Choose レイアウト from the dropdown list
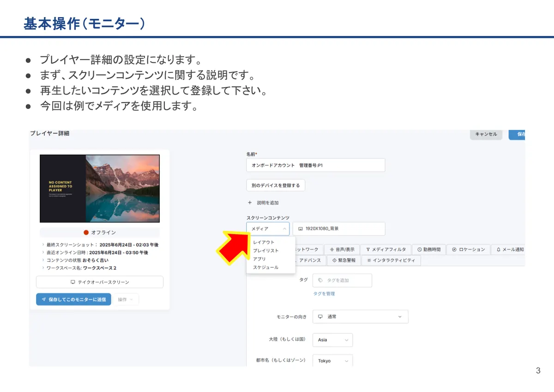 (x=264, y=242)
